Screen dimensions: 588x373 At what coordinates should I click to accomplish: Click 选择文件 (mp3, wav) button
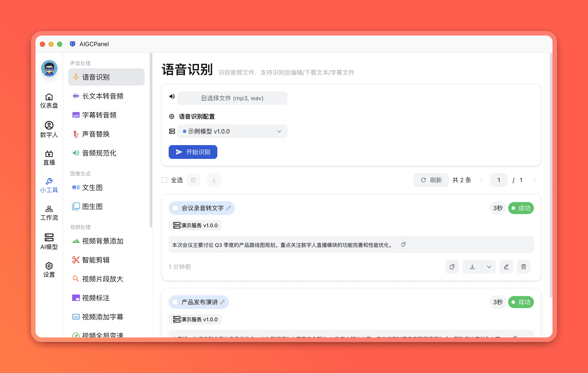(232, 98)
